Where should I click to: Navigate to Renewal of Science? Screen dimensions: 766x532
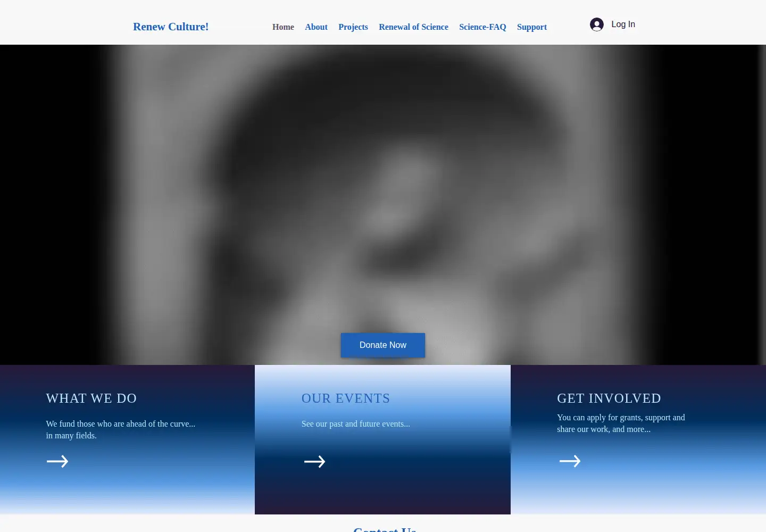[413, 27]
